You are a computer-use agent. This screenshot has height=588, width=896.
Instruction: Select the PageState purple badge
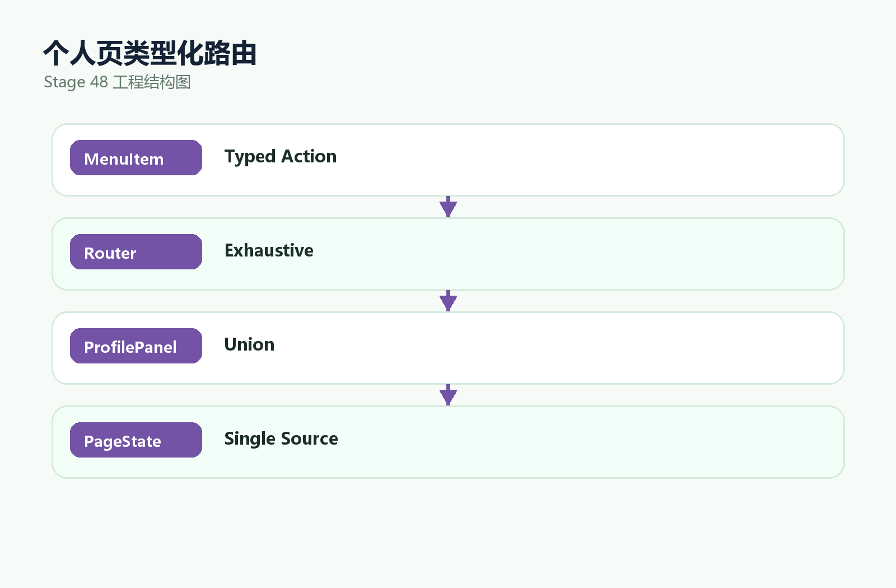click(x=136, y=440)
